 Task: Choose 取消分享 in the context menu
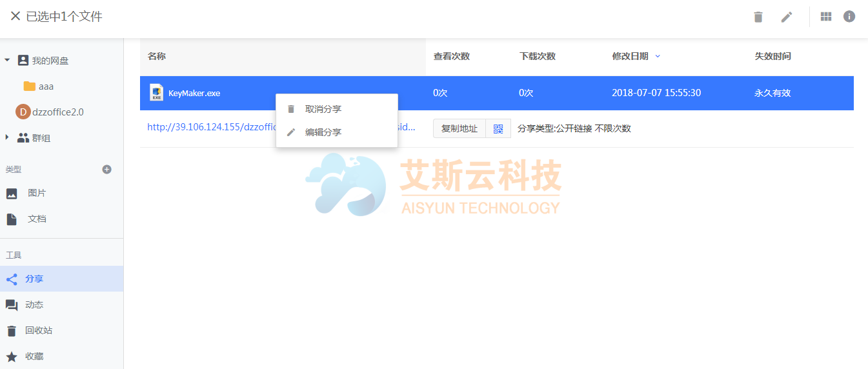point(337,109)
